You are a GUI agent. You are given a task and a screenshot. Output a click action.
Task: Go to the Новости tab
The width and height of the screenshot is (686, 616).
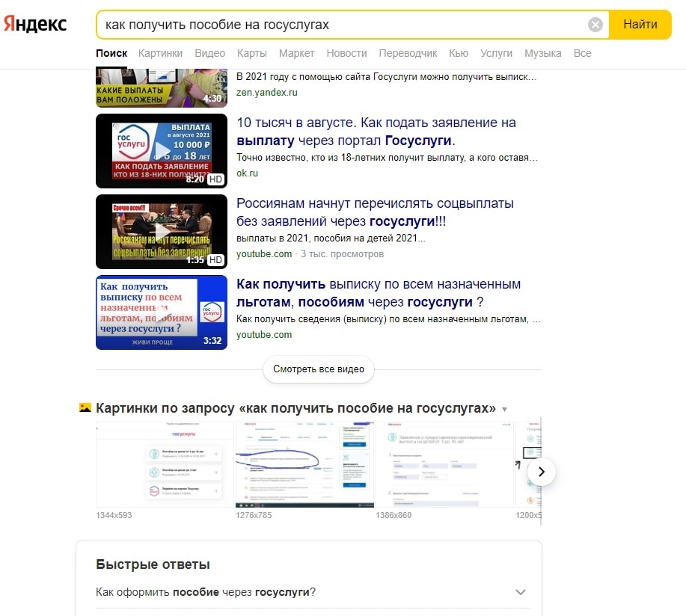pos(346,53)
